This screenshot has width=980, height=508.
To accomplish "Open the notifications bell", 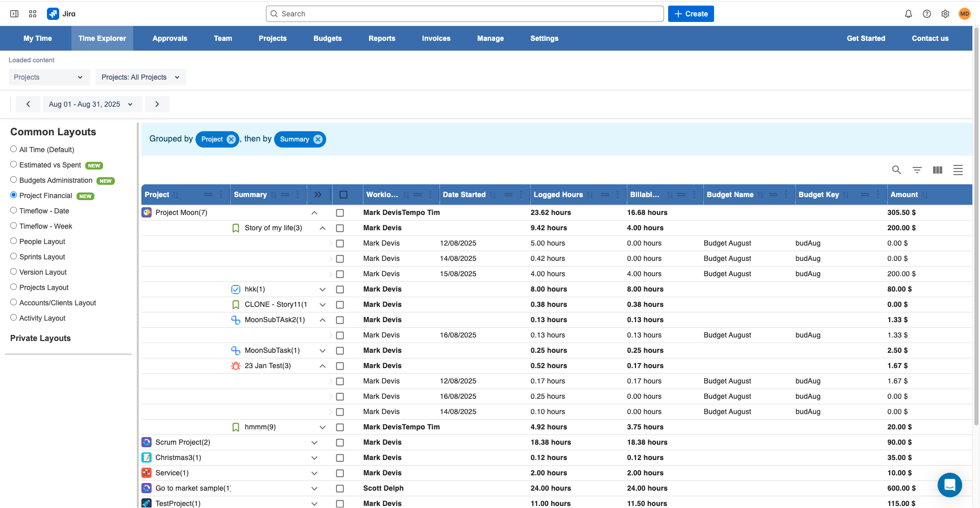I will tap(909, 14).
